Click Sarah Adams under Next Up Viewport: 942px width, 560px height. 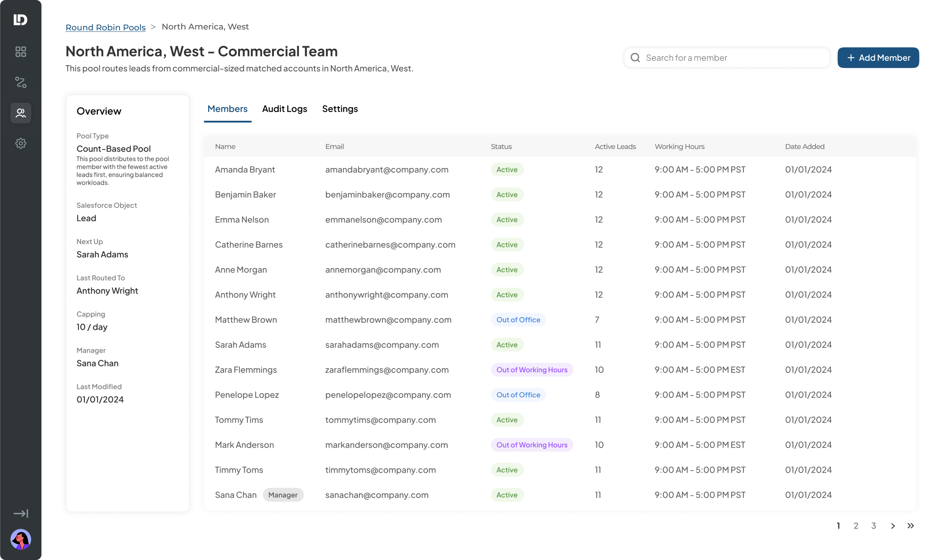[x=102, y=254]
